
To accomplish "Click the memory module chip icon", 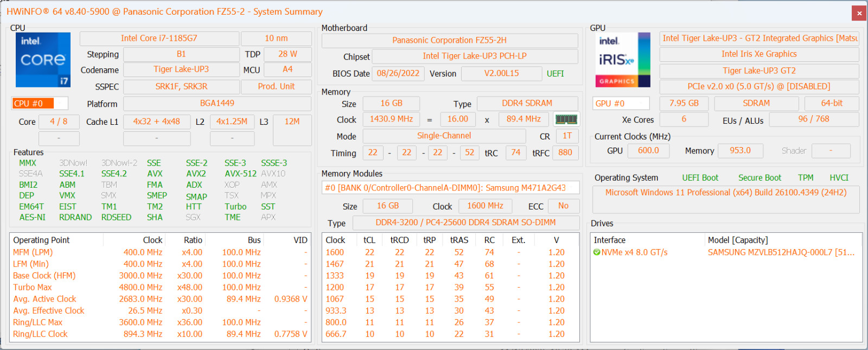I will coord(566,119).
